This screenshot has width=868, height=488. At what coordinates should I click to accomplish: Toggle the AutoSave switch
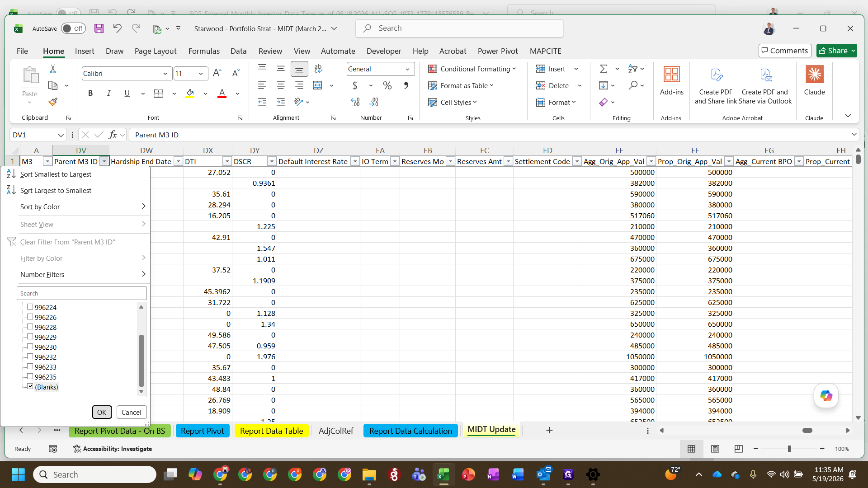pos(73,28)
